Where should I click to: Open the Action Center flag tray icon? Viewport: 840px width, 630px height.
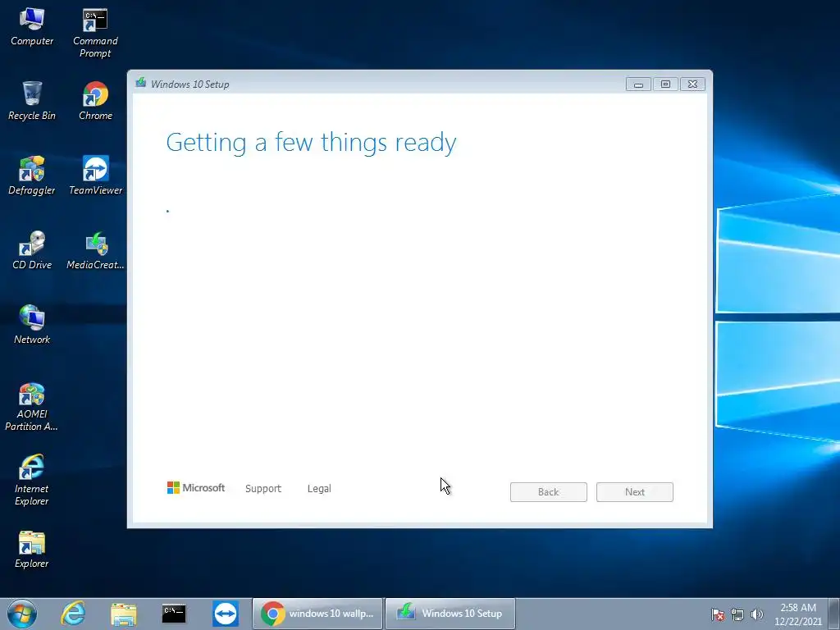pos(718,614)
